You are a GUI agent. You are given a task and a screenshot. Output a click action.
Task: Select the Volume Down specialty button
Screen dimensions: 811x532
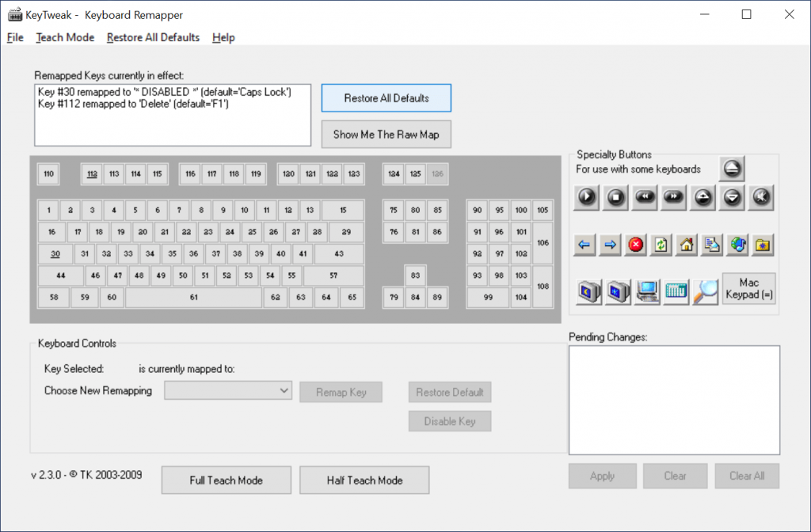(x=732, y=198)
